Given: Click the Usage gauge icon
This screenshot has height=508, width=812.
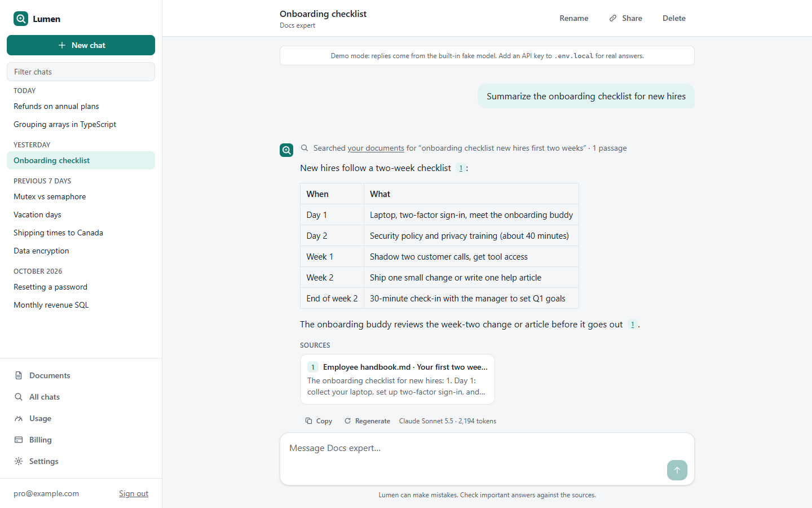Looking at the screenshot, I should point(19,418).
